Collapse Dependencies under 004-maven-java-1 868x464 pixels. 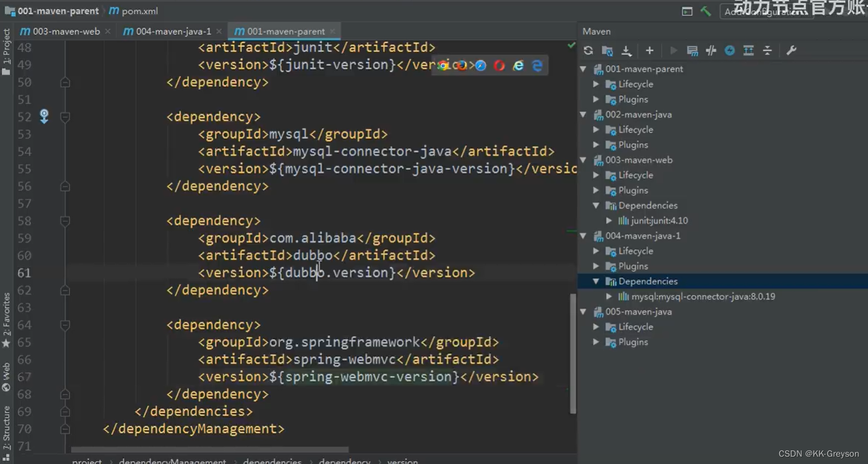pos(596,281)
